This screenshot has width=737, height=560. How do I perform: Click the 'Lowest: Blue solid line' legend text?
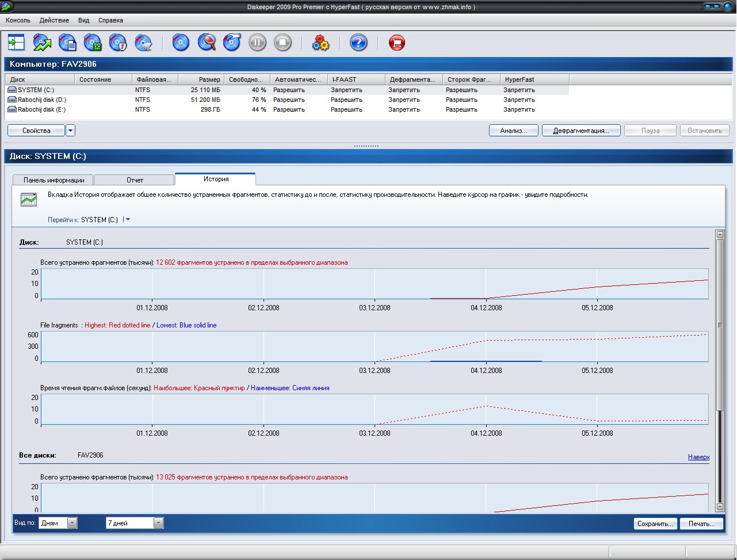186,325
